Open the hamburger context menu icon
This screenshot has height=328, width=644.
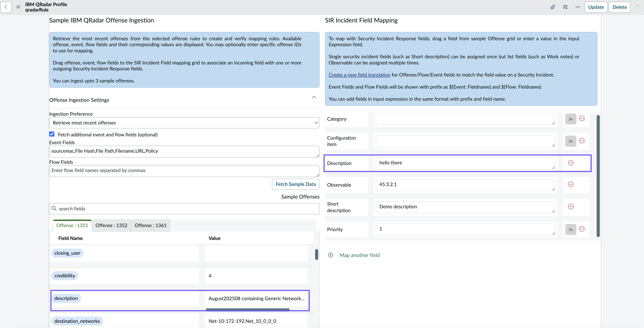pos(18,7)
